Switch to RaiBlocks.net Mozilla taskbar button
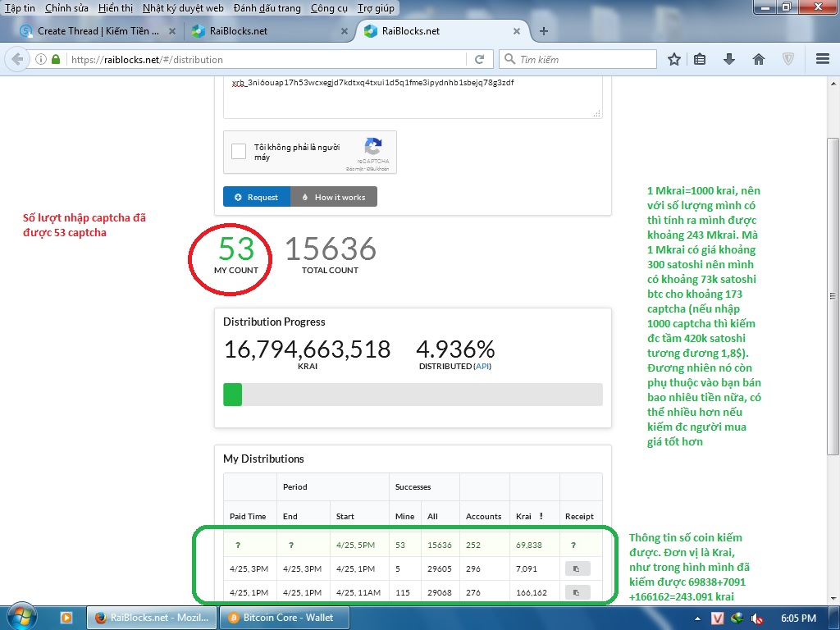The height and width of the screenshot is (630, 840). pyautogui.click(x=152, y=618)
